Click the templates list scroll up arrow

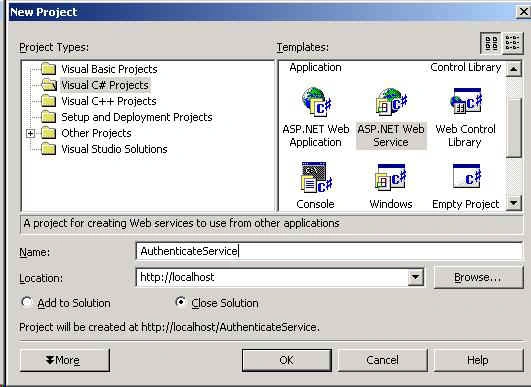coord(514,69)
